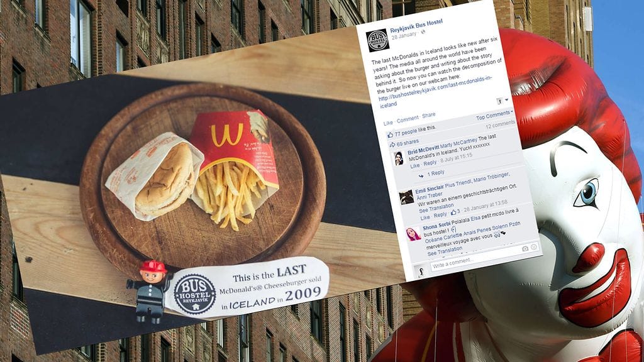Click the thumbs-up icon beside 77 people
The image size is (644, 362).
[390, 134]
